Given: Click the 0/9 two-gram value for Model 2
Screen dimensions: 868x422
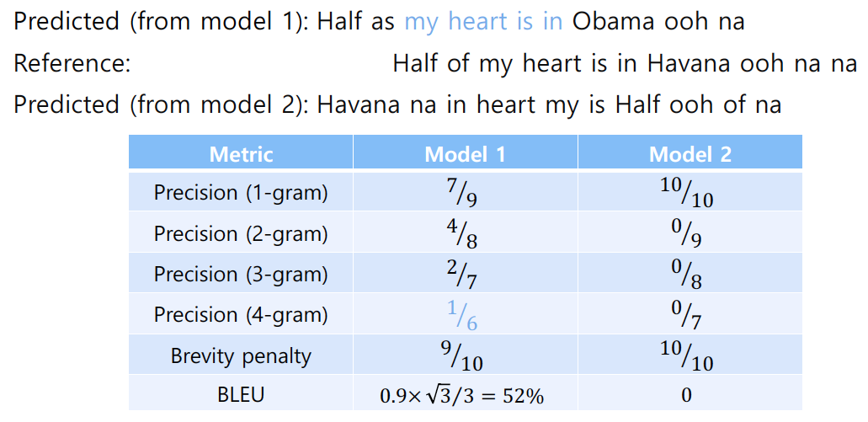Looking at the screenshot, I should pyautogui.click(x=690, y=233).
